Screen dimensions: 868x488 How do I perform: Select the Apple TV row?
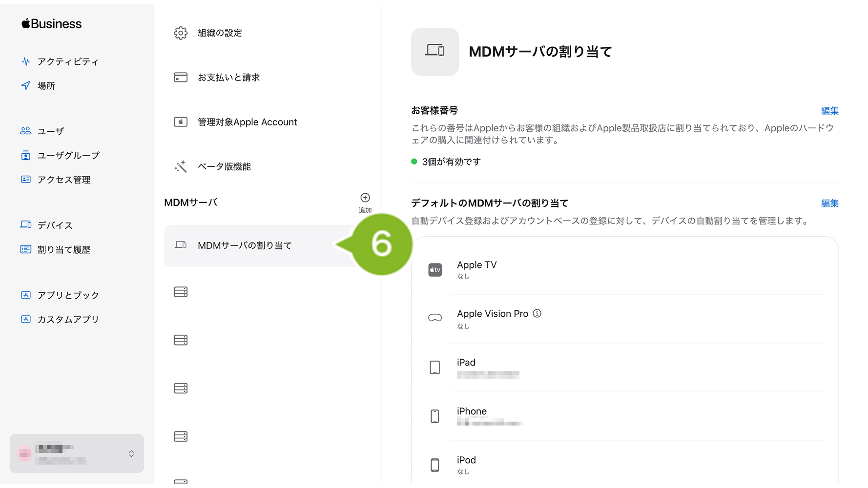pyautogui.click(x=625, y=270)
